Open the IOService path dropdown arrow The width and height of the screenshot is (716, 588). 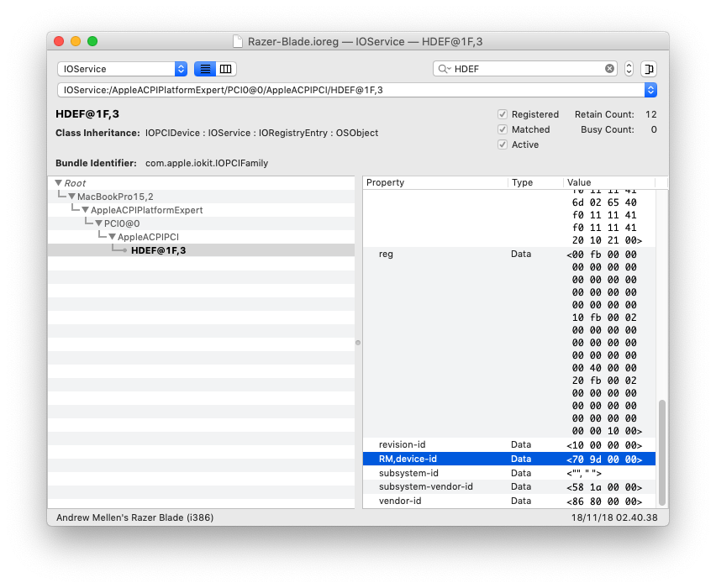[650, 90]
